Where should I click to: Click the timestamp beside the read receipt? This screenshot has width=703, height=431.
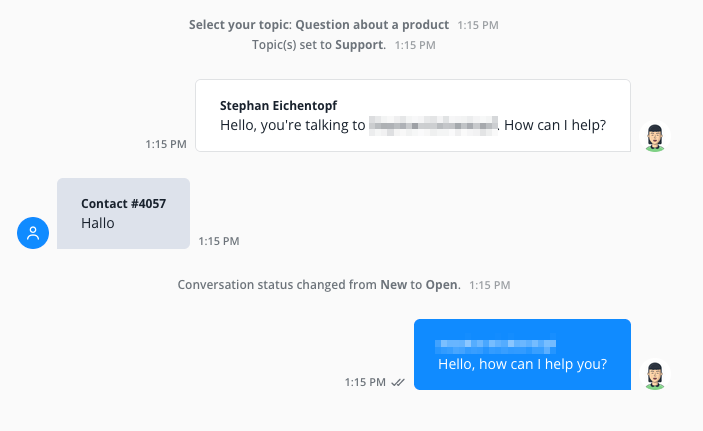pos(365,382)
